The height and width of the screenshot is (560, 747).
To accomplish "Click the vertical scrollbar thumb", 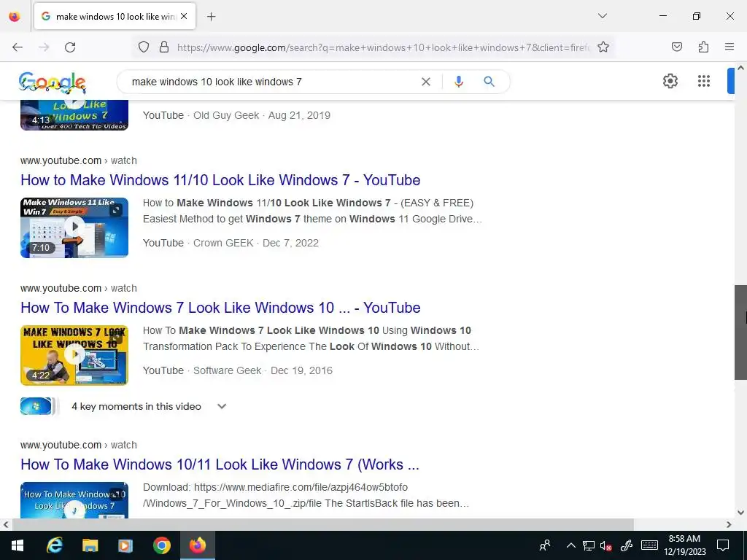I will [740, 332].
